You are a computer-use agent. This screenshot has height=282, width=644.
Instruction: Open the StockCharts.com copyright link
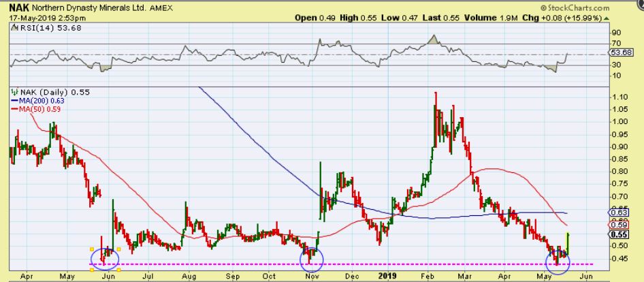coord(575,7)
